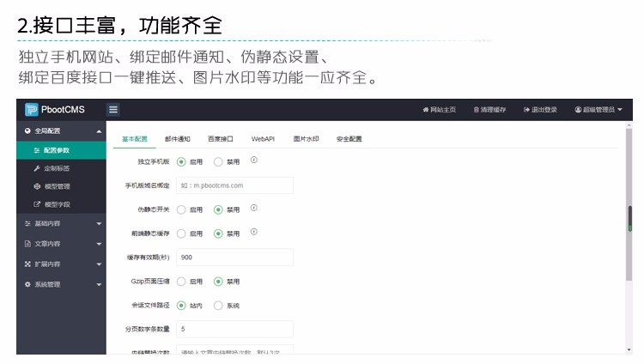
Task: Switch to the 邮件通知 tab
Action: [x=178, y=138]
